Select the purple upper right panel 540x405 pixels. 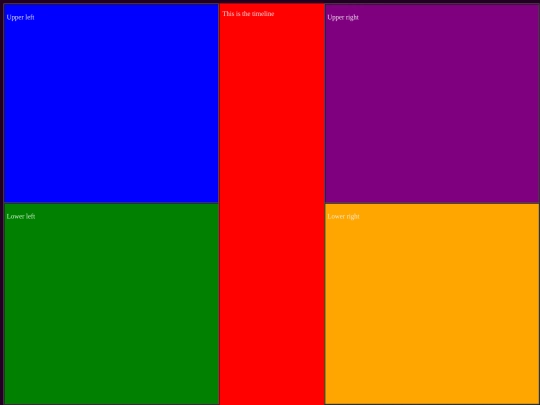click(432, 103)
